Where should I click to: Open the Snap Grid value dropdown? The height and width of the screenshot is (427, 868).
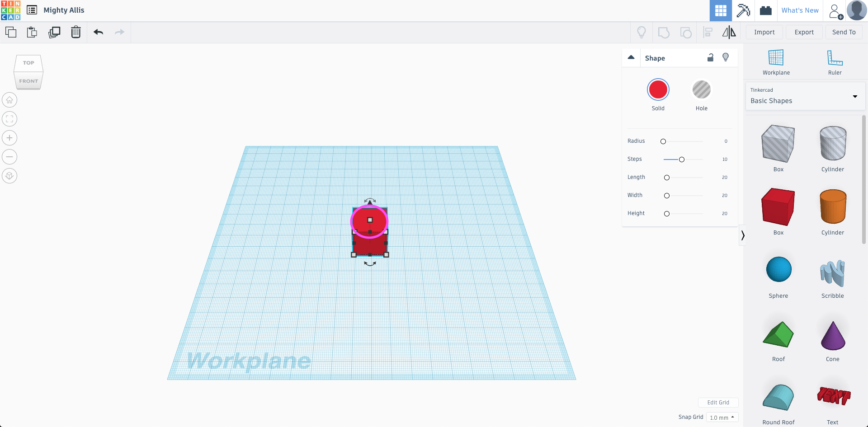pyautogui.click(x=722, y=417)
